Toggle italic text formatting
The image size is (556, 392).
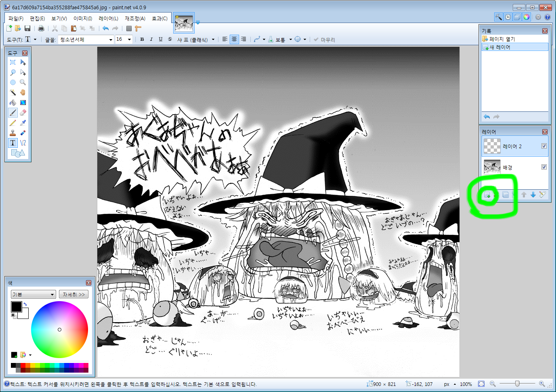pyautogui.click(x=151, y=39)
